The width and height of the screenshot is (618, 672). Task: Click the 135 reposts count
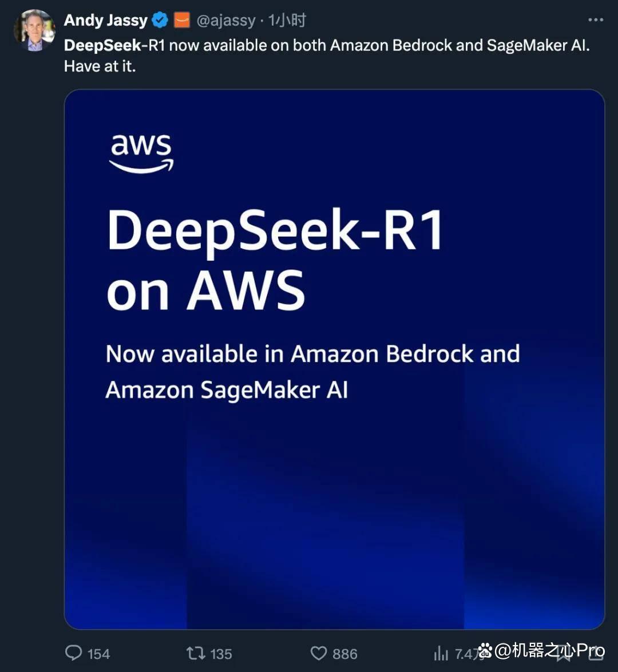click(221, 654)
